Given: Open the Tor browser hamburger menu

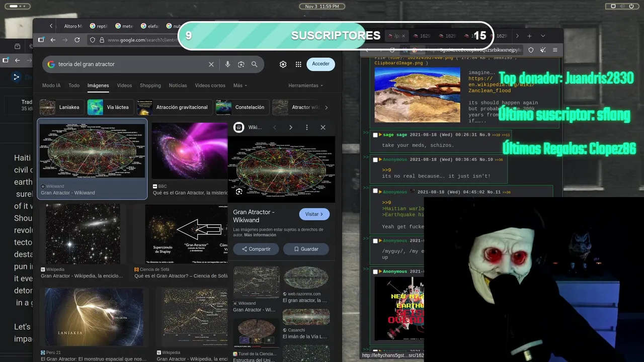Looking at the screenshot, I should pos(555,50).
